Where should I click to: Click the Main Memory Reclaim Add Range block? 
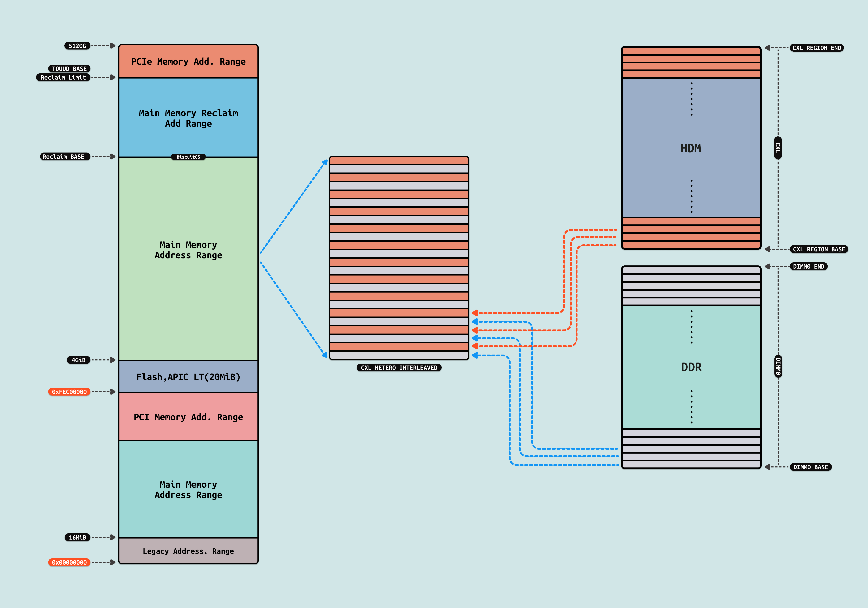tap(188, 118)
